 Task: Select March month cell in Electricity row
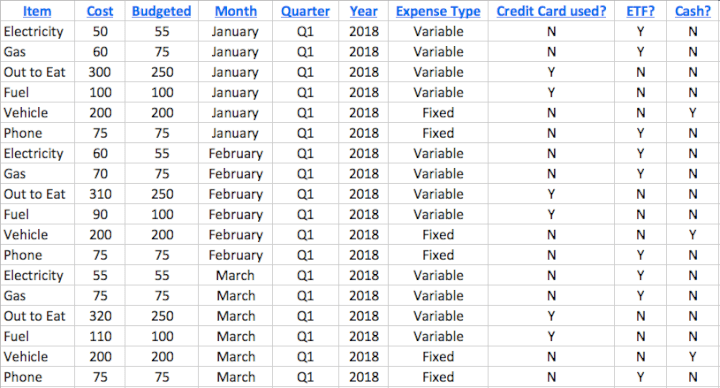tap(236, 276)
